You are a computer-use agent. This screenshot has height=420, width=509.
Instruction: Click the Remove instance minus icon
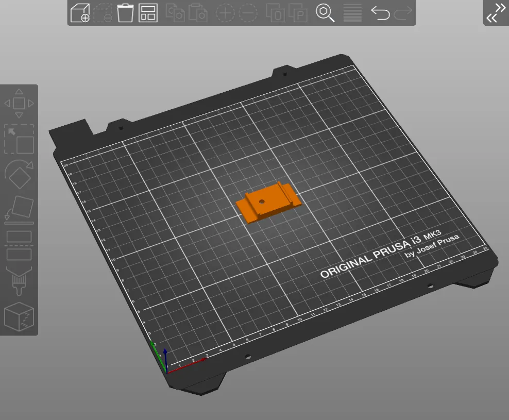pos(248,13)
